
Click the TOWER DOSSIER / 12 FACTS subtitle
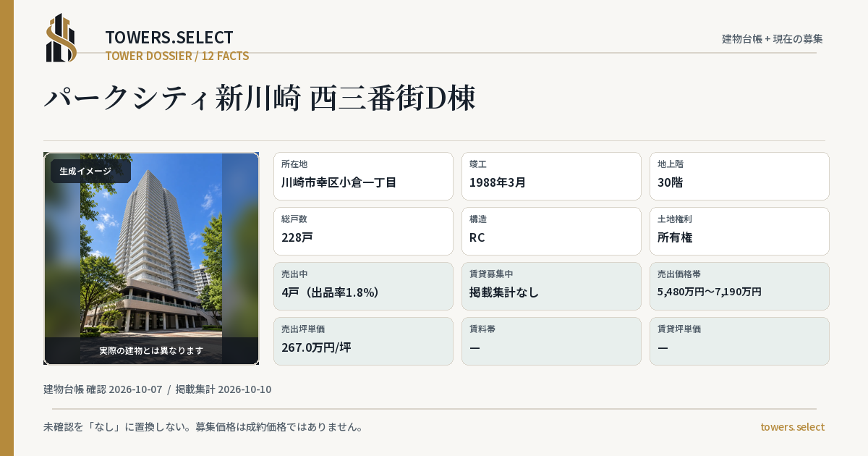point(177,56)
